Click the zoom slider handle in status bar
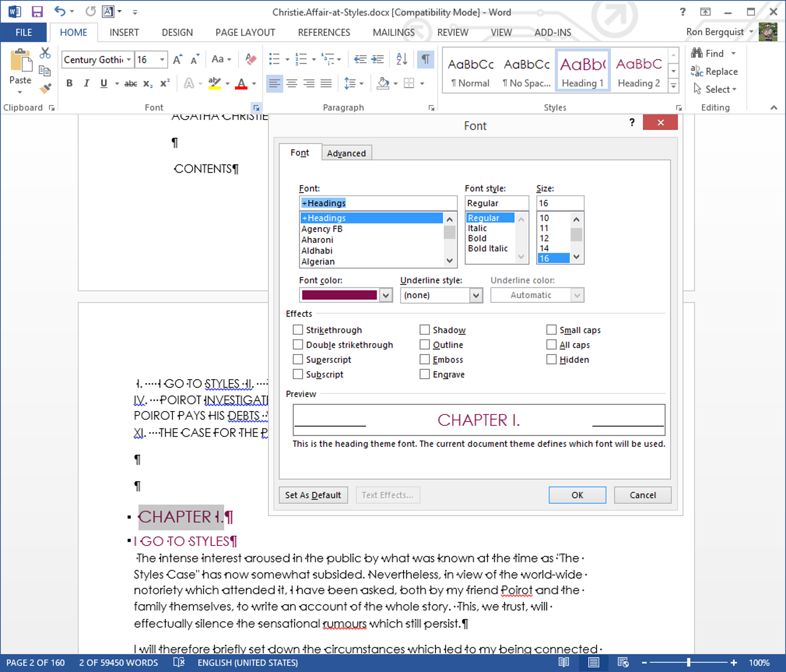The height and width of the screenshot is (672, 786). point(688,663)
